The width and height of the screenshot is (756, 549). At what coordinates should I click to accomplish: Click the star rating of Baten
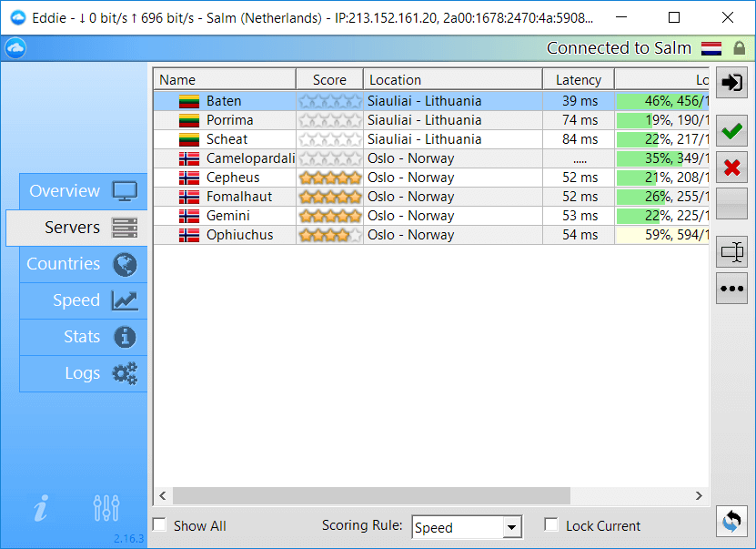330,101
